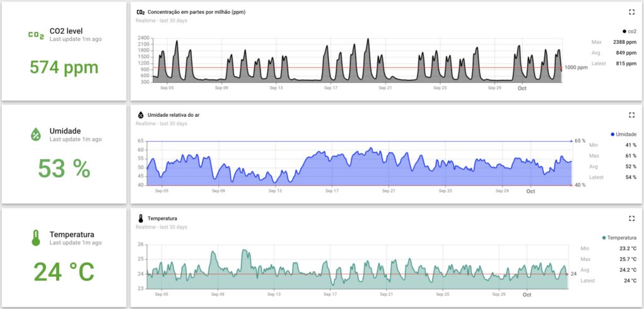Toggle the Temperatura series legend entry
Image resolution: width=644 pixels, height=309 pixels.
(x=619, y=238)
